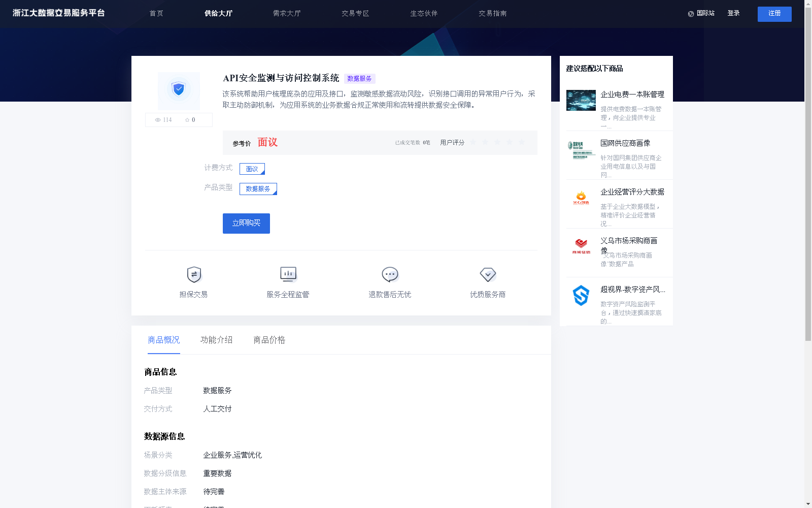Open 生态伙伴 navigation item
The width and height of the screenshot is (812, 508).
(x=424, y=13)
